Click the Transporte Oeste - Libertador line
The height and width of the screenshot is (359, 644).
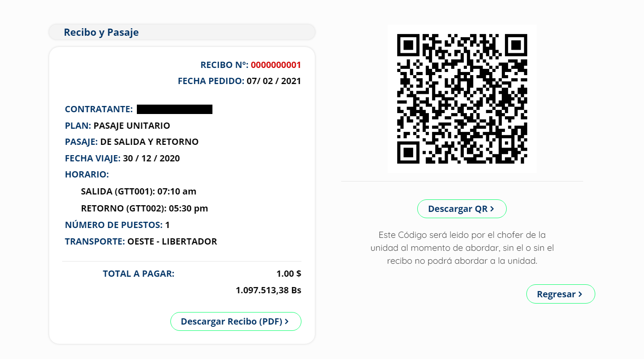pyautogui.click(x=172, y=241)
